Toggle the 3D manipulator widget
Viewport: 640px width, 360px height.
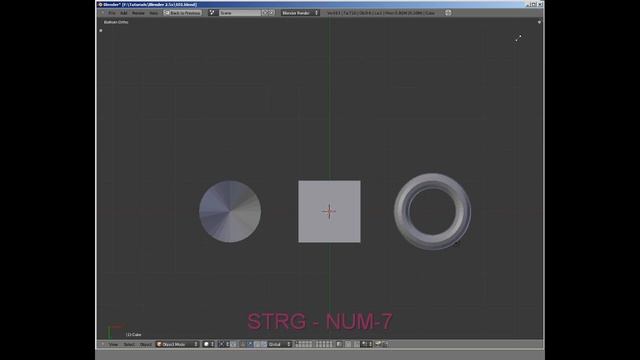tap(243, 344)
